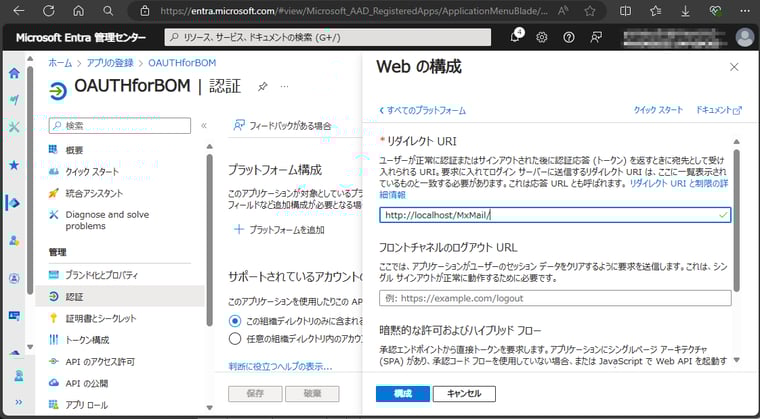Open API のアクセス許可 menu item

[x=100, y=361]
